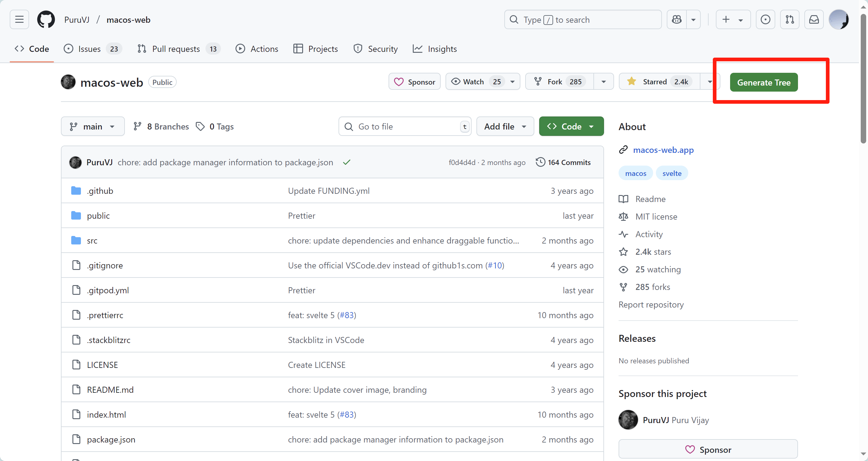The width and height of the screenshot is (868, 461).
Task: Open your issues icon in header
Action: (x=765, y=19)
